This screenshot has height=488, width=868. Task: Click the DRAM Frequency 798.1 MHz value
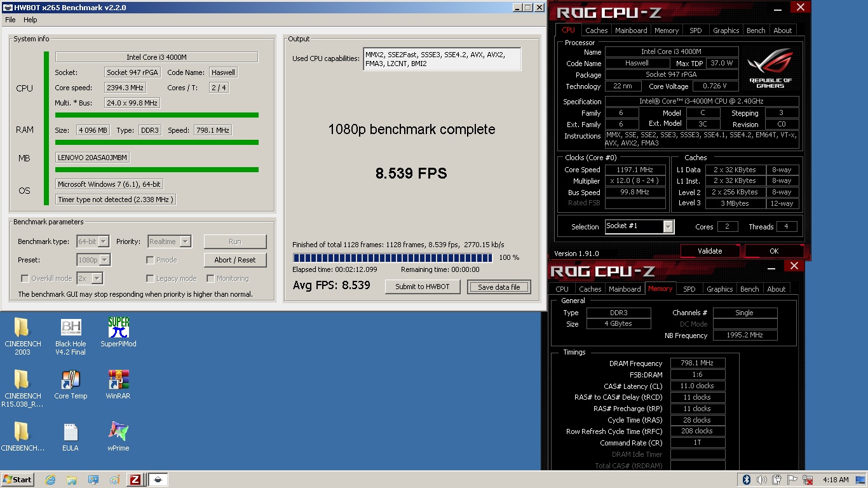pos(698,363)
